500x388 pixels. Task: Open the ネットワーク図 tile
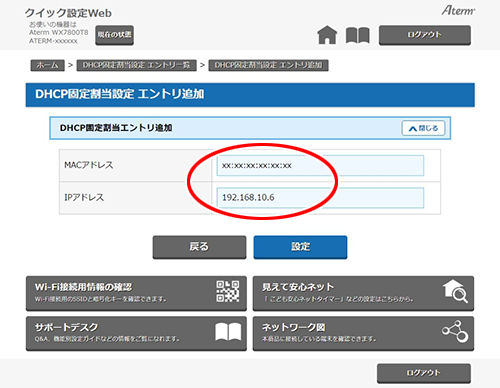(363, 333)
